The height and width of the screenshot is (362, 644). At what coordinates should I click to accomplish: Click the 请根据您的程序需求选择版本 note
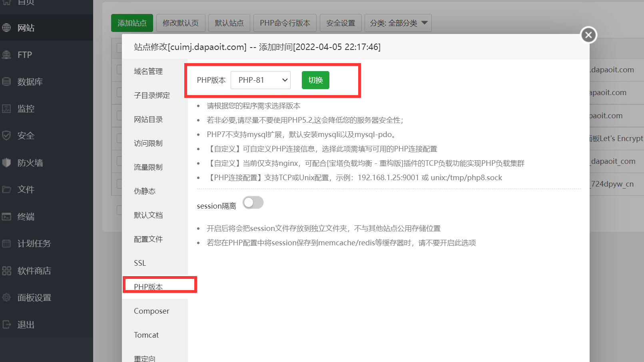pyautogui.click(x=253, y=106)
